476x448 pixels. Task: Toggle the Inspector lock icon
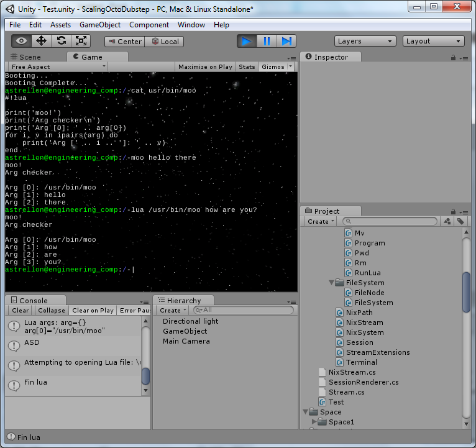pyautogui.click(x=453, y=58)
